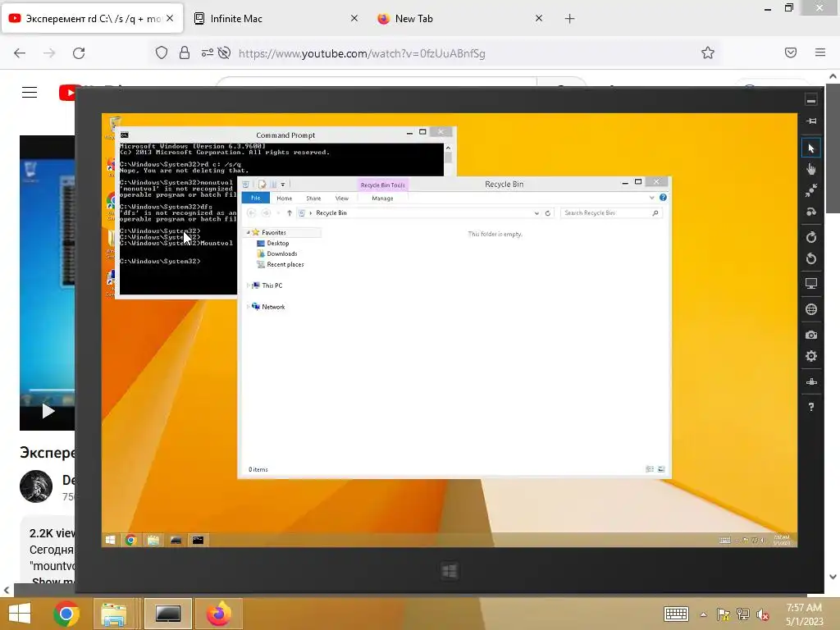Open Explorer help icon in Recycle Bin window

663,198
